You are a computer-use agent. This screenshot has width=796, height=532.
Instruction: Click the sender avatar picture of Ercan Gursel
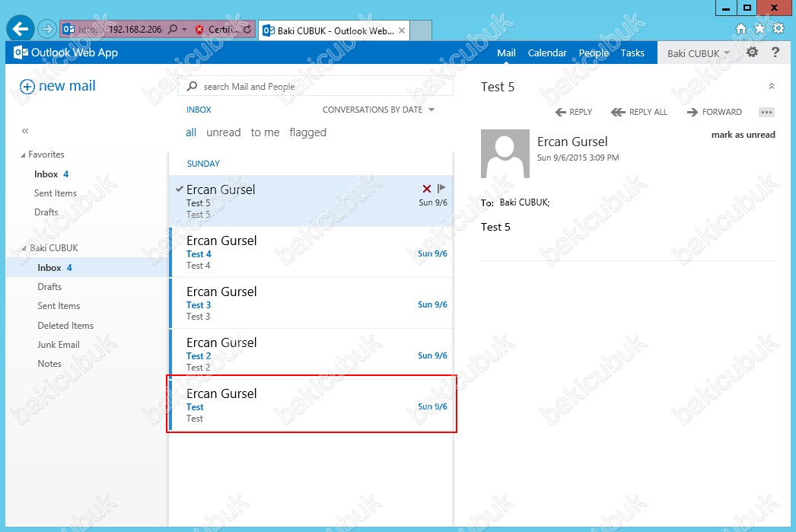coord(505,153)
